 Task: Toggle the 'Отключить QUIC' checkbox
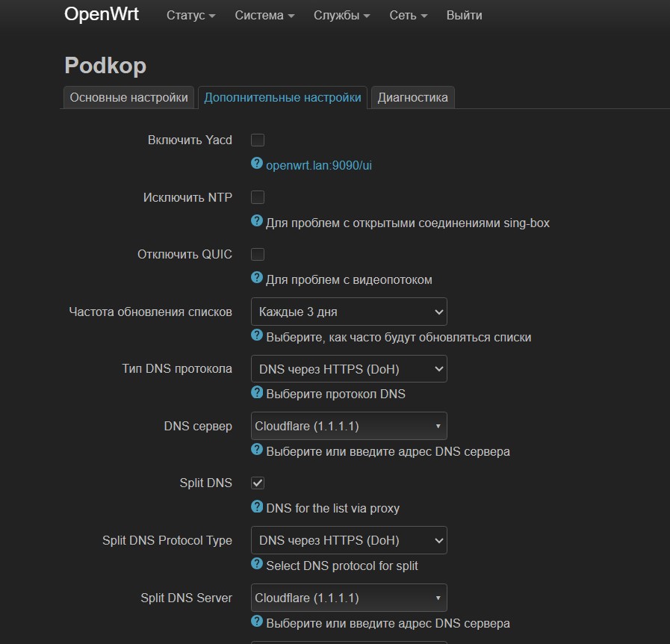click(258, 254)
